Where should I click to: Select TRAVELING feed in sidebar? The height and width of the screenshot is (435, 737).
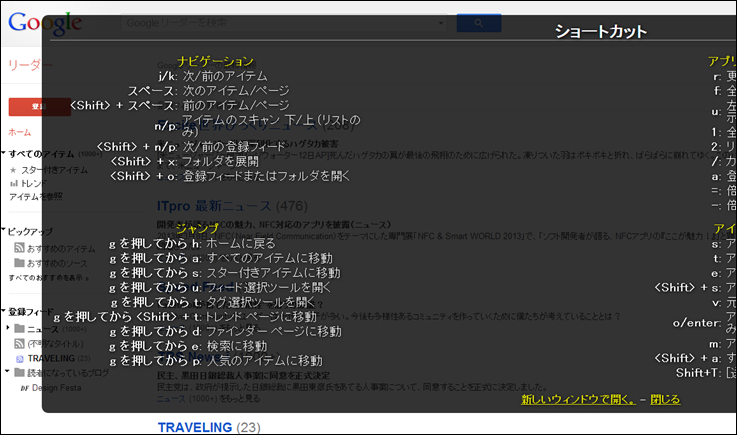tap(51, 358)
